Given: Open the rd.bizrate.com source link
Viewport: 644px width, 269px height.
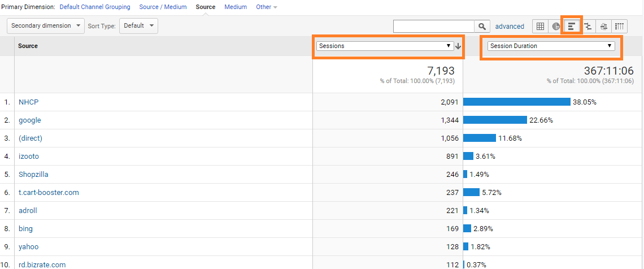Looking at the screenshot, I should (x=42, y=265).
